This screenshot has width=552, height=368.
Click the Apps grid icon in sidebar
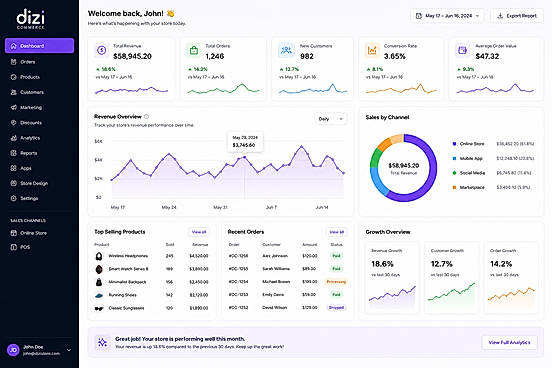coord(14,168)
